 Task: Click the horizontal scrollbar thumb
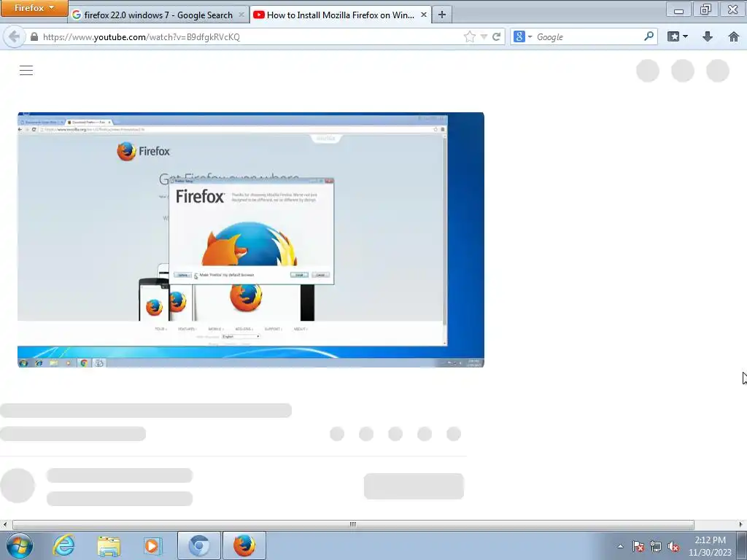pos(353,524)
